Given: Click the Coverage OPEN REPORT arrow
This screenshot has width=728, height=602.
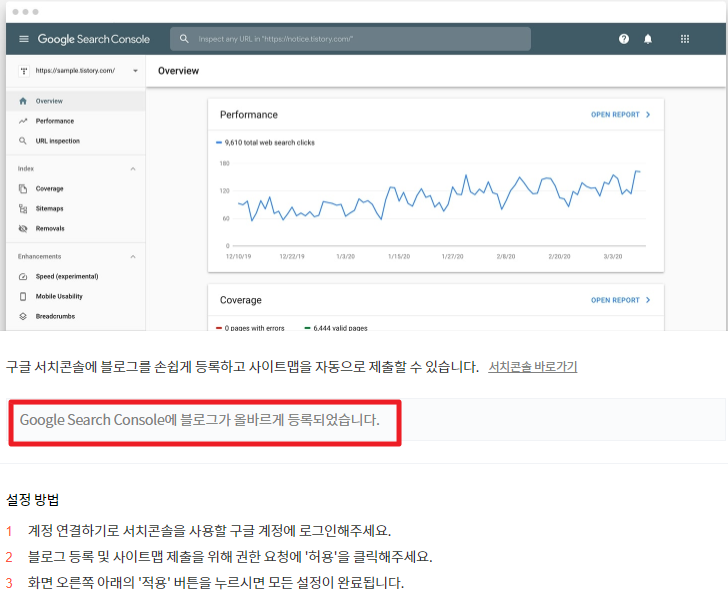Looking at the screenshot, I should point(648,300).
